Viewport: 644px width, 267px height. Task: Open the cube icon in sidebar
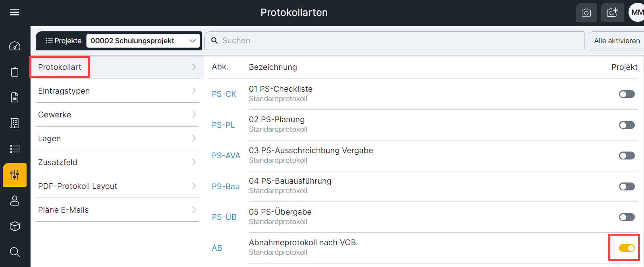[15, 226]
